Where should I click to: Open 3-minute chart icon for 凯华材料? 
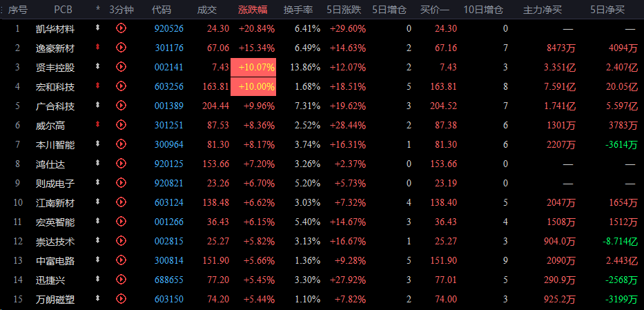point(121,28)
